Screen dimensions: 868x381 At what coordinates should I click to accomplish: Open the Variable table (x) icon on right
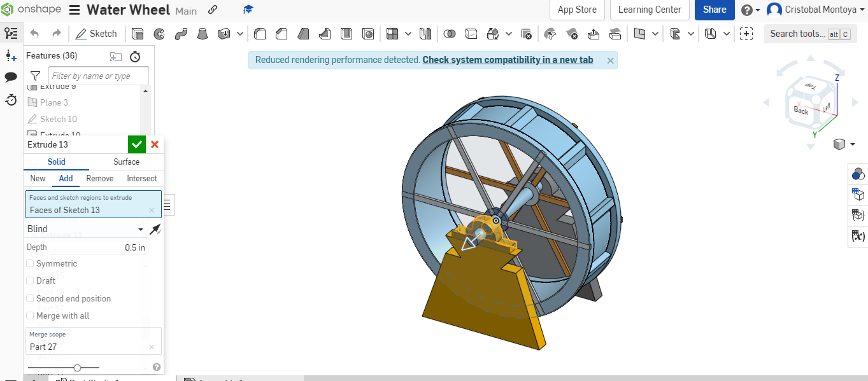tap(858, 237)
